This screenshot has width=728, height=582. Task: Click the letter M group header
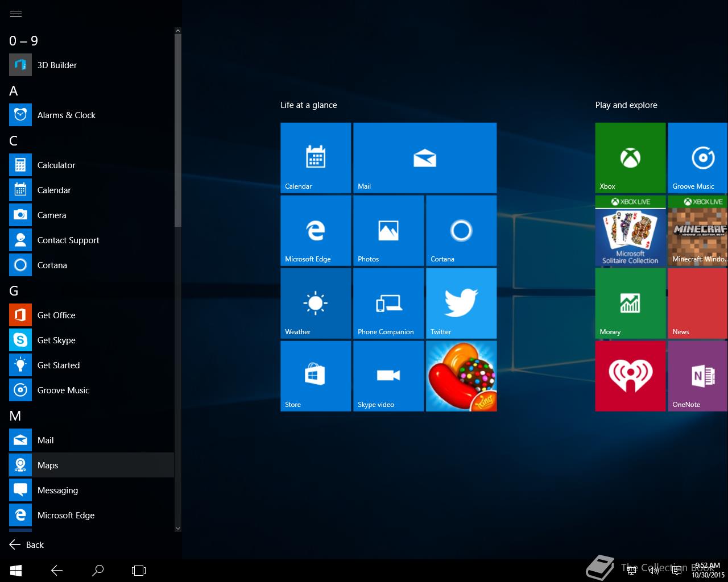pos(15,416)
